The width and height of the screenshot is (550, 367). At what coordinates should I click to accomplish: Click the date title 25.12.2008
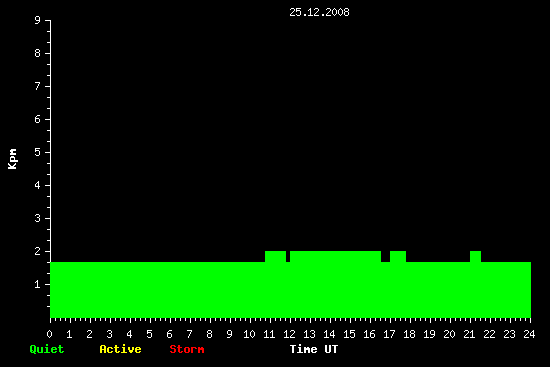(x=319, y=12)
